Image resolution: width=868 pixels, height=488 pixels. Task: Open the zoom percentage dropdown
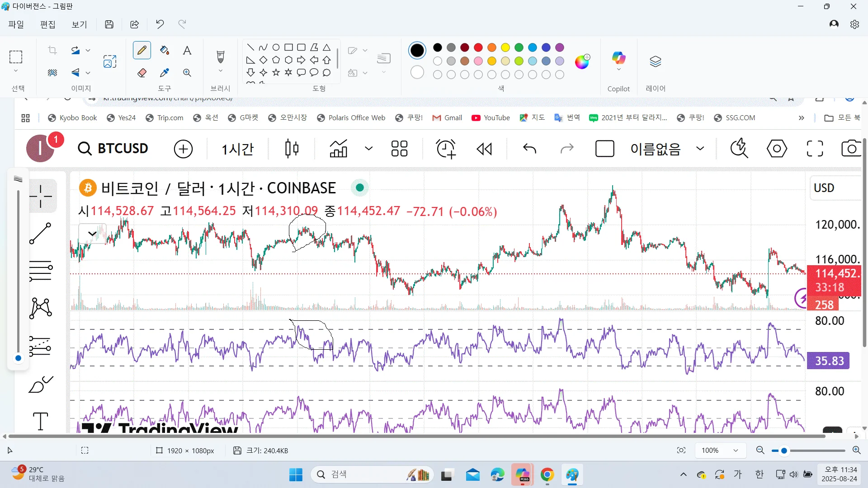[x=735, y=450]
